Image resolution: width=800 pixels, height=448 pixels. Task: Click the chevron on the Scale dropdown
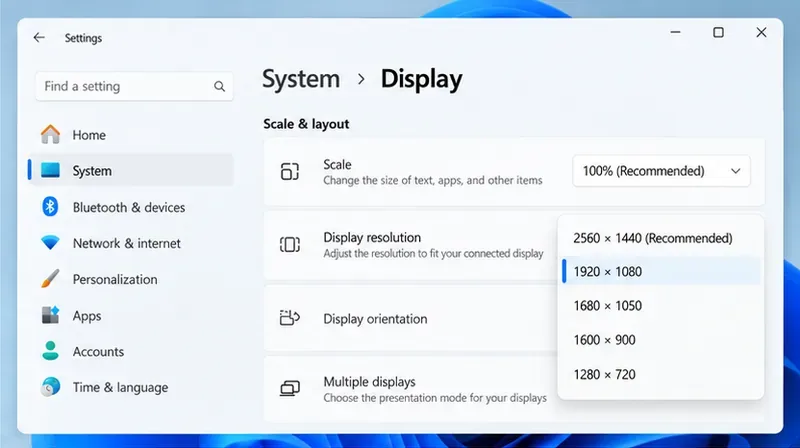(x=735, y=171)
